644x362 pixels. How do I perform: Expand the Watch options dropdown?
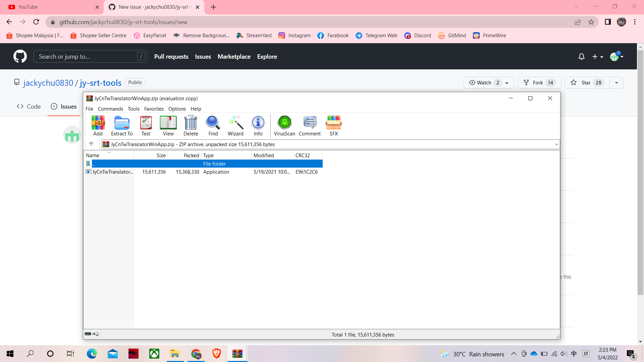[x=507, y=83]
